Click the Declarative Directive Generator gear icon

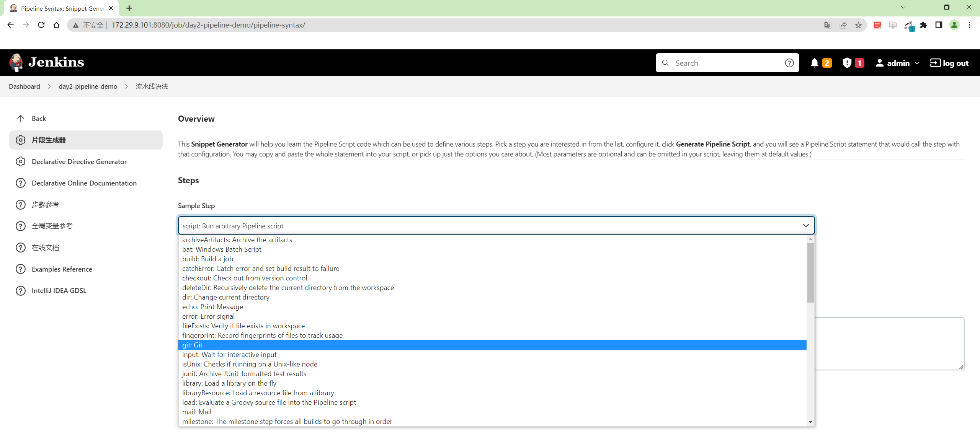[x=21, y=161]
